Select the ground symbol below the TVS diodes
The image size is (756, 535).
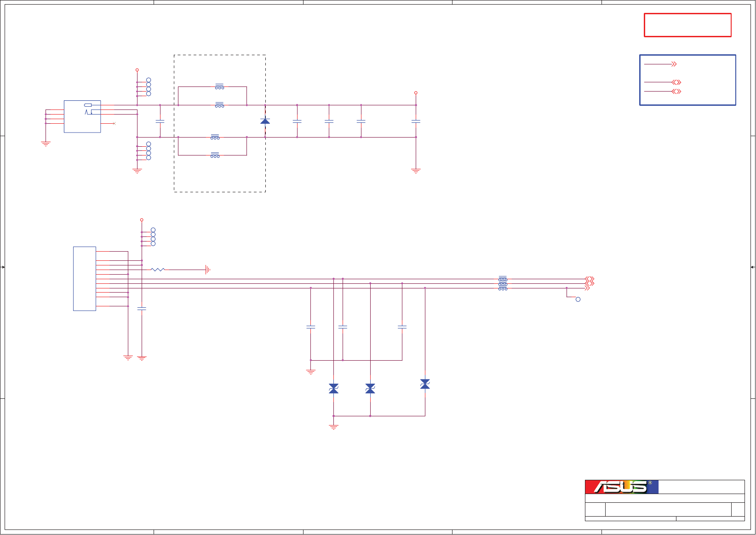333,427
